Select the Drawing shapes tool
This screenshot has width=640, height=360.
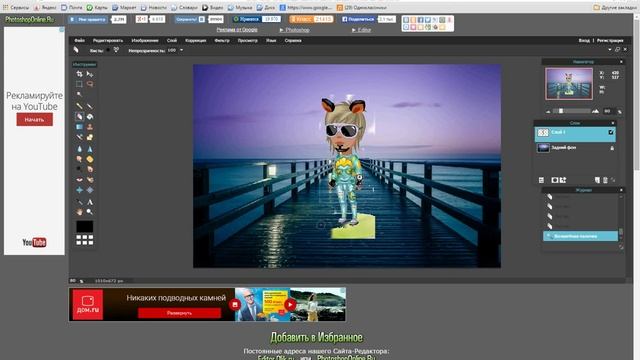coord(90,137)
